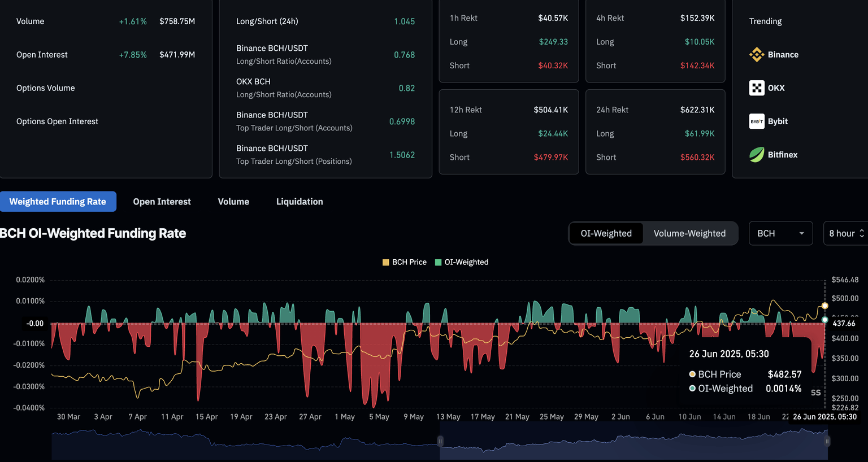868x462 pixels.
Task: Switch to the Open Interest tab
Action: (x=162, y=202)
